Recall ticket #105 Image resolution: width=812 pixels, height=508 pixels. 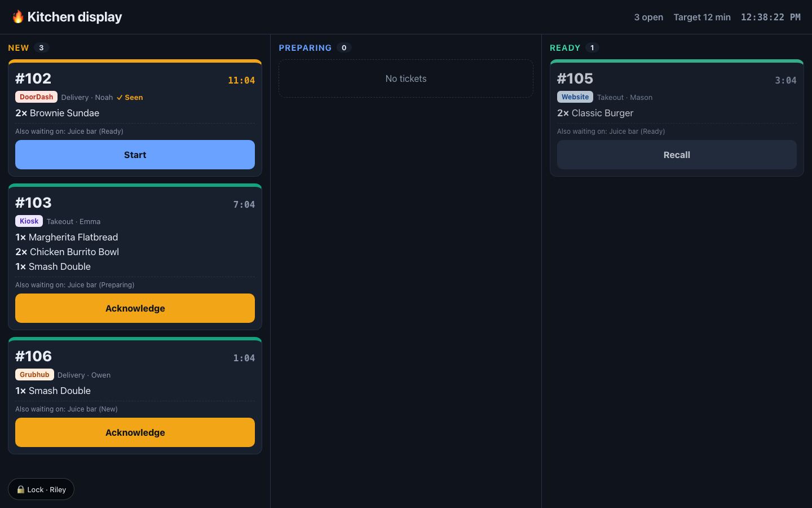[x=677, y=155]
